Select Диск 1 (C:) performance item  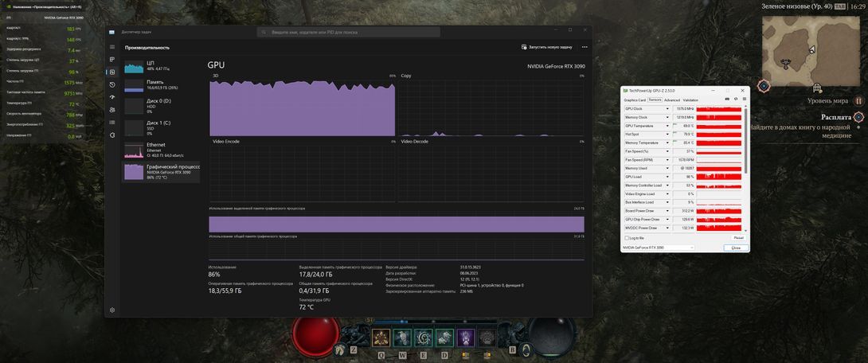pyautogui.click(x=161, y=128)
